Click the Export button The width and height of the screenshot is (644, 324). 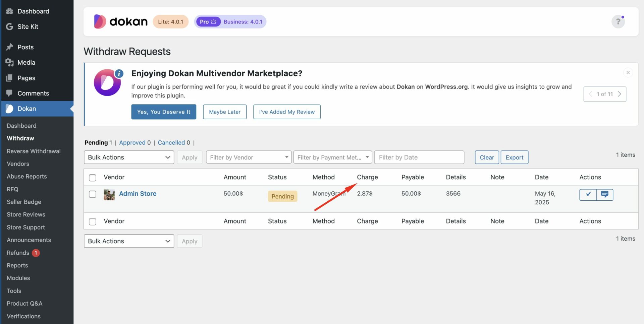click(515, 157)
